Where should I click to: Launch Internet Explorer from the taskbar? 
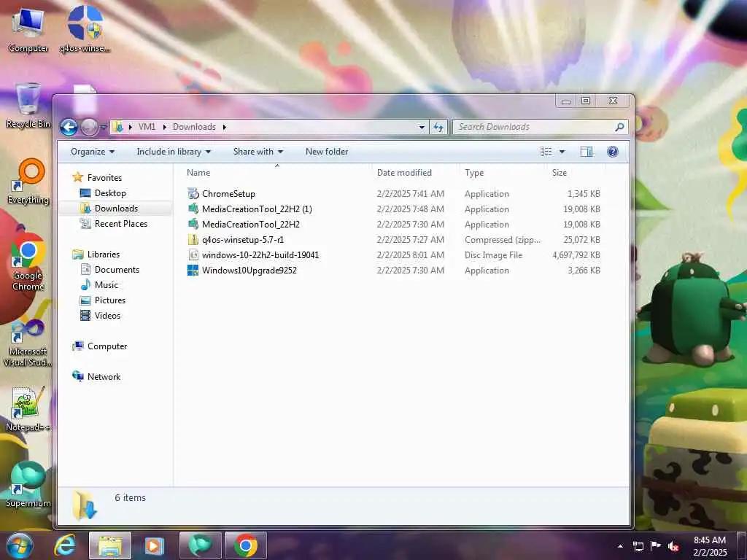pyautogui.click(x=64, y=545)
